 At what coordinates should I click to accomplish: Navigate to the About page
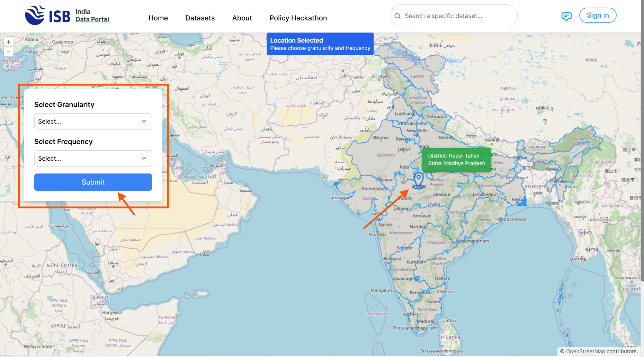(x=242, y=18)
